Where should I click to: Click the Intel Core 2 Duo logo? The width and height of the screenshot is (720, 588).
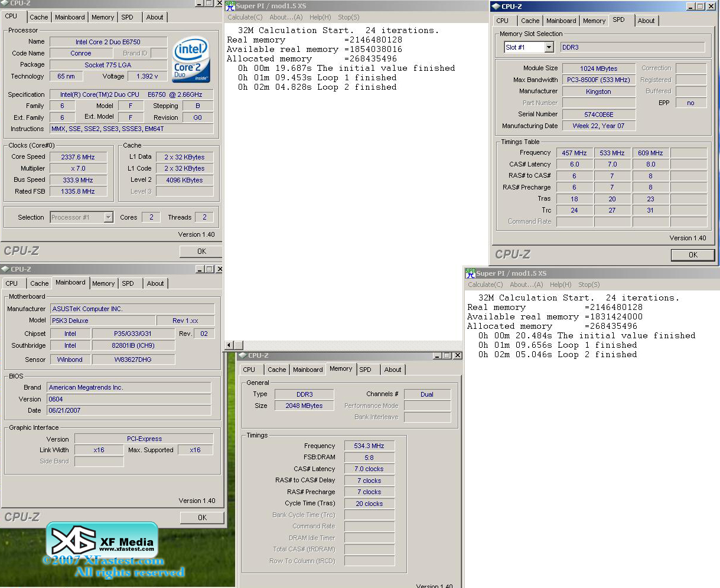pyautogui.click(x=191, y=60)
